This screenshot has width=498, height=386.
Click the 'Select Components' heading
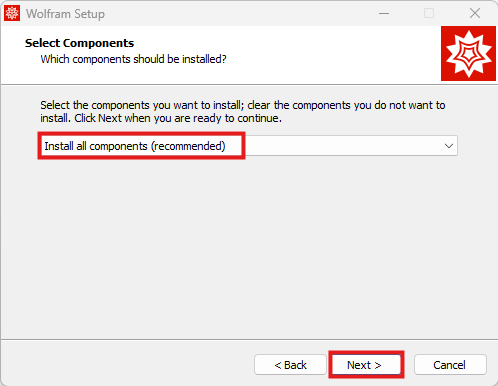click(79, 43)
